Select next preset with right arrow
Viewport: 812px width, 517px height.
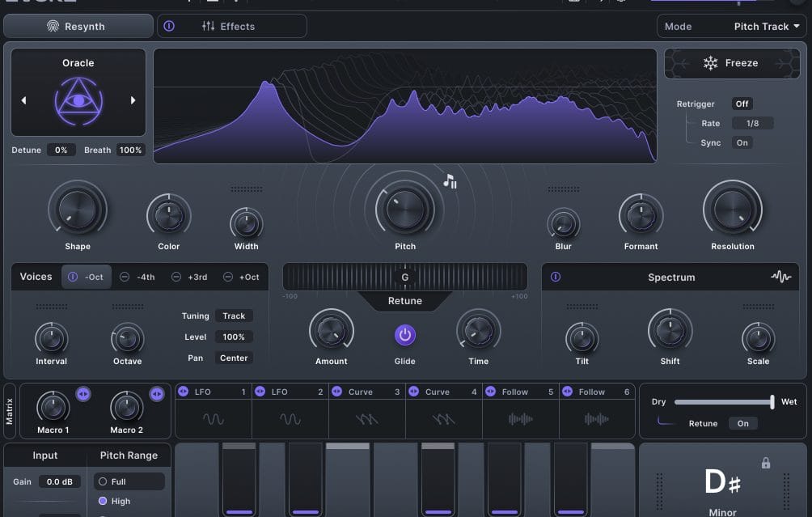coord(133,100)
